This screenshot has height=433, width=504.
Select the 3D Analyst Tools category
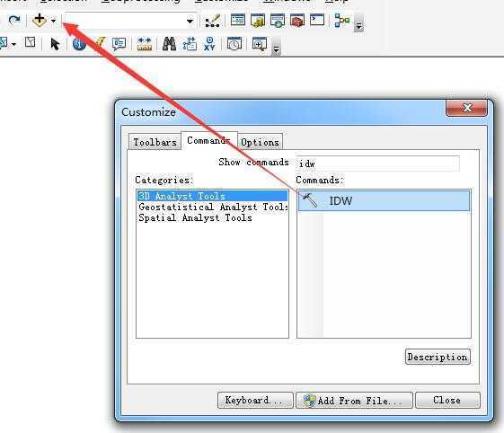212,196
